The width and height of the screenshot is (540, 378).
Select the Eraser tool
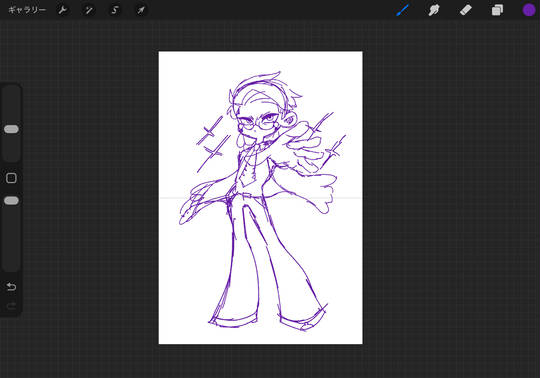click(466, 10)
